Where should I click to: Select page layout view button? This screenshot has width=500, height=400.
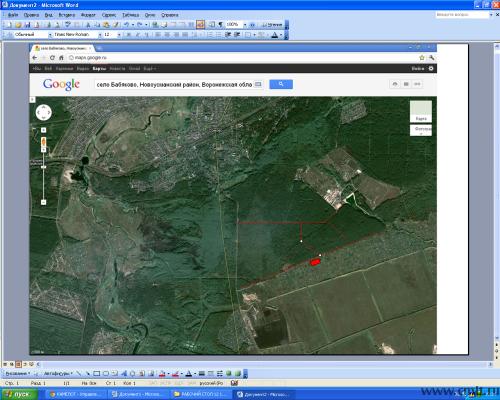[18, 364]
